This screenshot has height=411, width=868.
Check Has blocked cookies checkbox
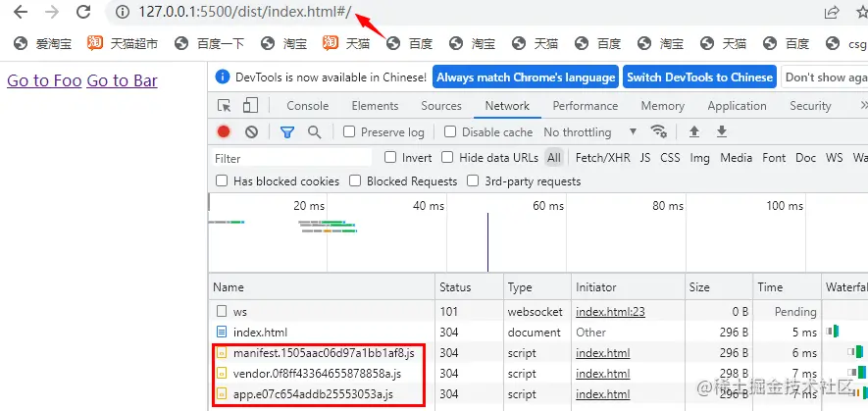(x=222, y=181)
